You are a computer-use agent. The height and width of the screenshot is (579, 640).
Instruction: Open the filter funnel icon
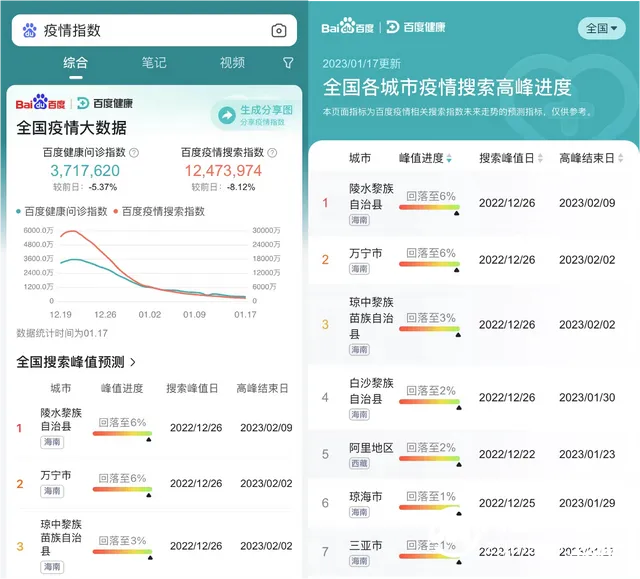288,62
